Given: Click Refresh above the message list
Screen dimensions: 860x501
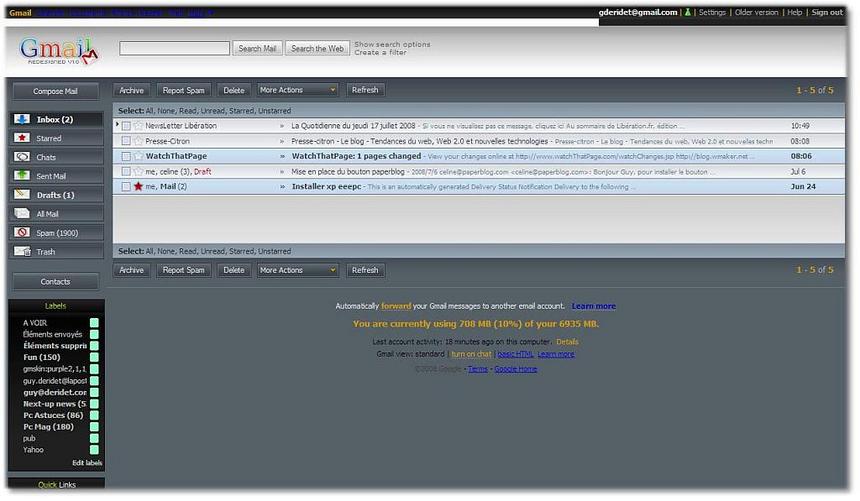Looking at the screenshot, I should 365,90.
